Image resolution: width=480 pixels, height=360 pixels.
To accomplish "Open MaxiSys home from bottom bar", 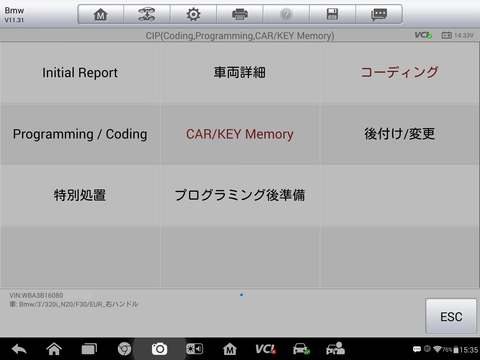I will point(230,349).
